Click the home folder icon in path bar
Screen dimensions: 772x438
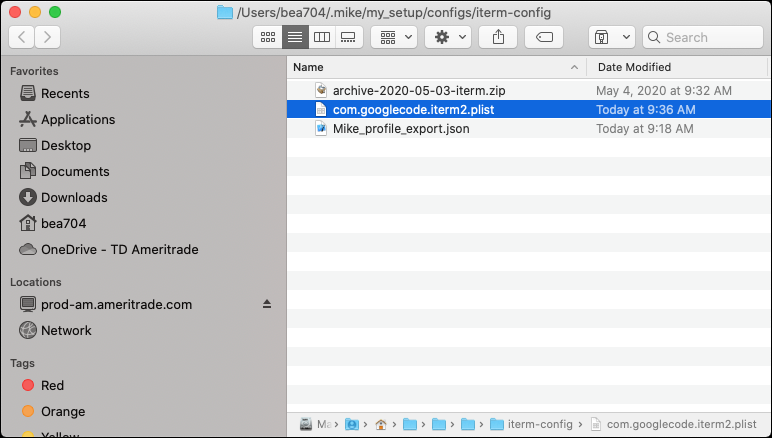click(x=381, y=424)
